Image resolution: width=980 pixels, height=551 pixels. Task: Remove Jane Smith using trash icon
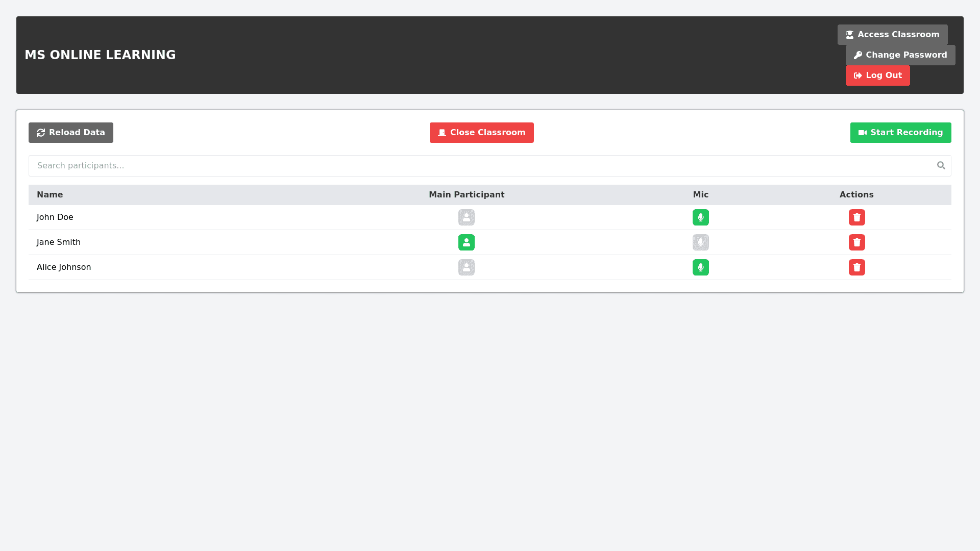pos(856,242)
